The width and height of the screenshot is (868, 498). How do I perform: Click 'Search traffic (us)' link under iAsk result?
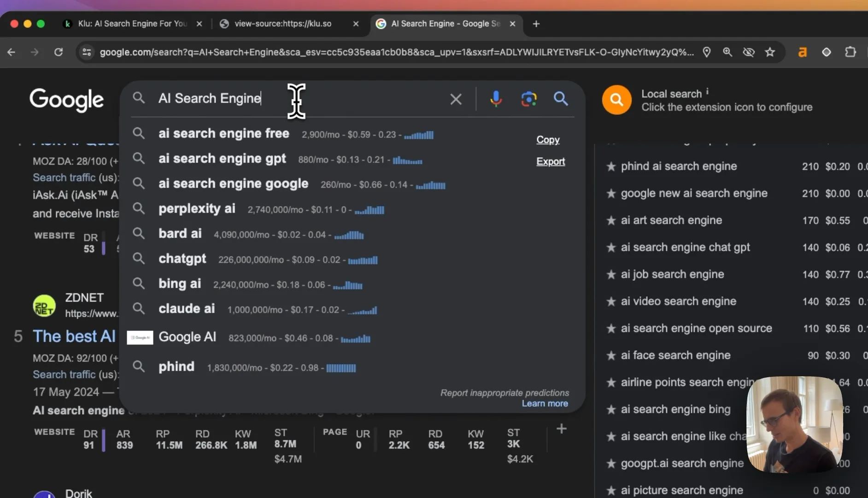[76, 178]
